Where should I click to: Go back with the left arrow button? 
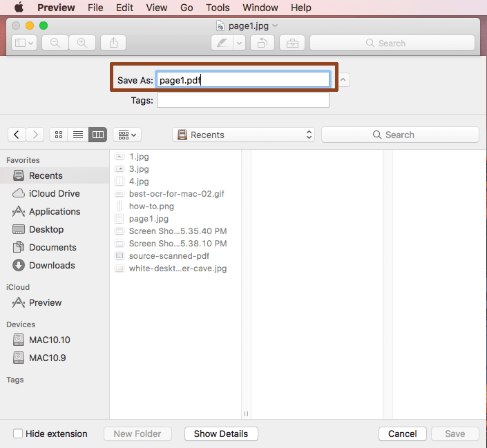click(17, 135)
